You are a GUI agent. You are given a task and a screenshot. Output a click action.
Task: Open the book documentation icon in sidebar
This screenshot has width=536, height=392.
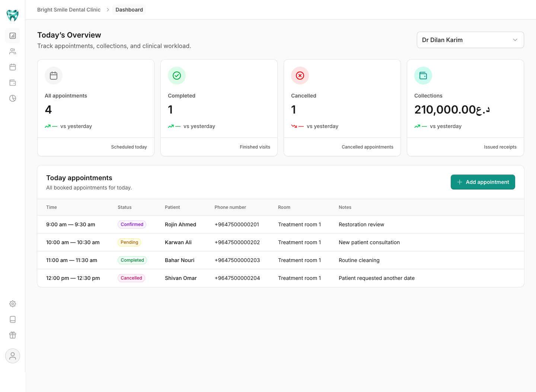coord(13,319)
